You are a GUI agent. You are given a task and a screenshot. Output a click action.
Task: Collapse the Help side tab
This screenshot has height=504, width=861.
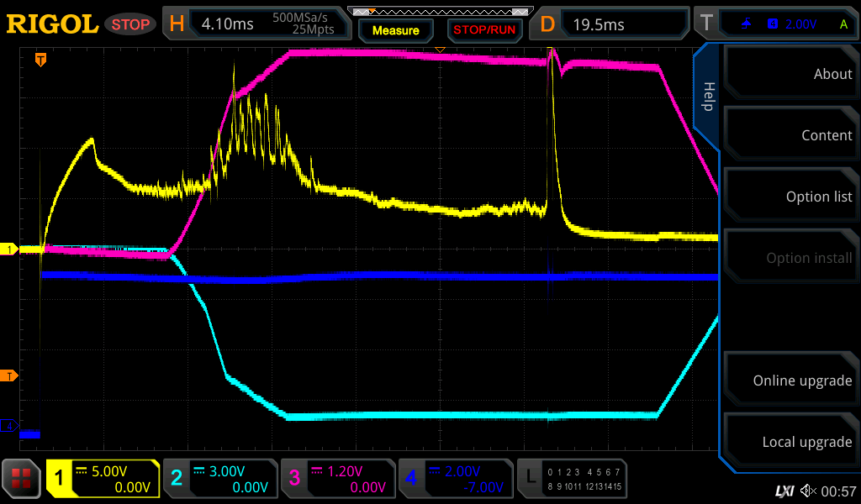click(x=707, y=97)
